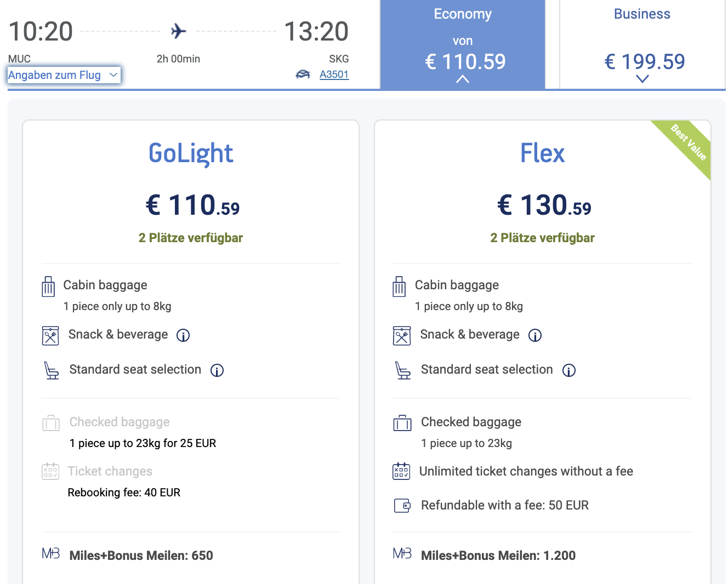728x584 pixels.
Task: Click the GoLight Ticket changes calendar icon
Action: coord(50,471)
